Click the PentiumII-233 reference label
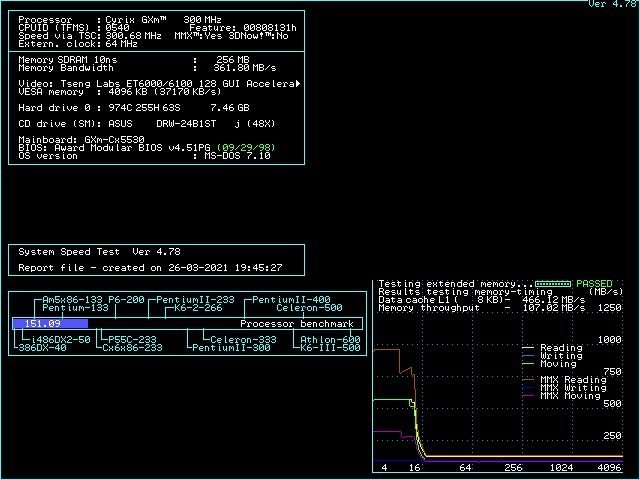The height and width of the screenshot is (480, 640). point(195,300)
